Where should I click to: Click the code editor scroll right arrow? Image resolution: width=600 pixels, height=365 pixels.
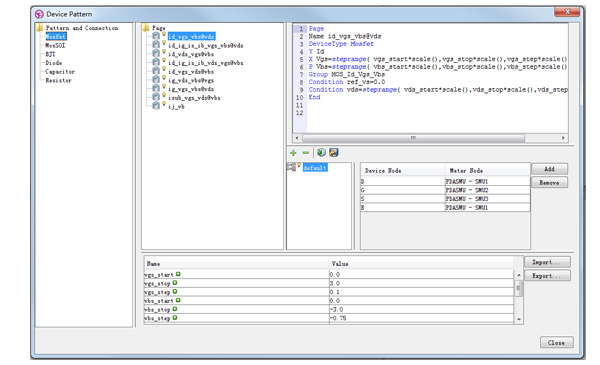tap(563, 138)
